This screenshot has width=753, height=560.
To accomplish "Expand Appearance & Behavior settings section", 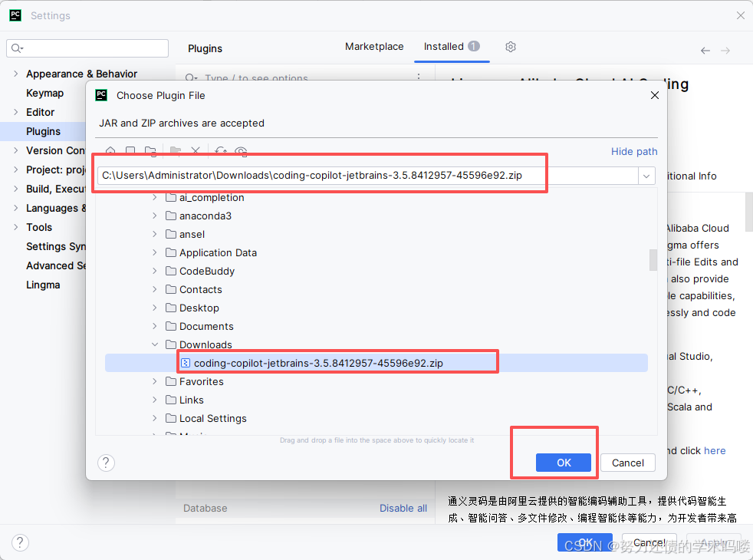I will click(x=16, y=74).
